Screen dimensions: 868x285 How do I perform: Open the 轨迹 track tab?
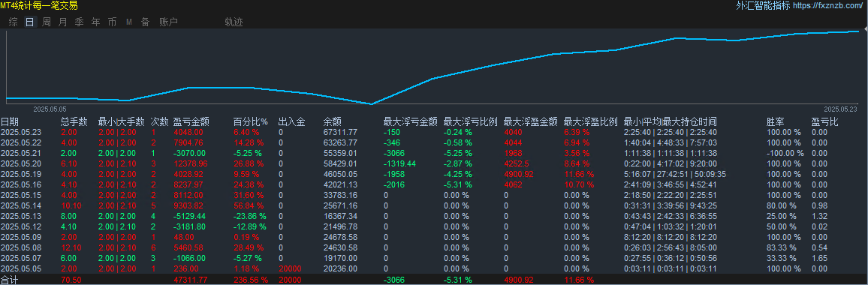[x=234, y=22]
